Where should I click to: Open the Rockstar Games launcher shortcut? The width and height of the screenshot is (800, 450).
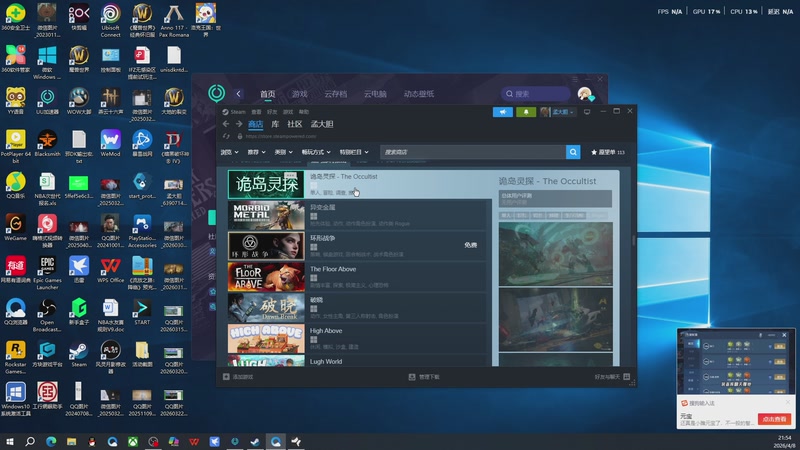(15, 357)
